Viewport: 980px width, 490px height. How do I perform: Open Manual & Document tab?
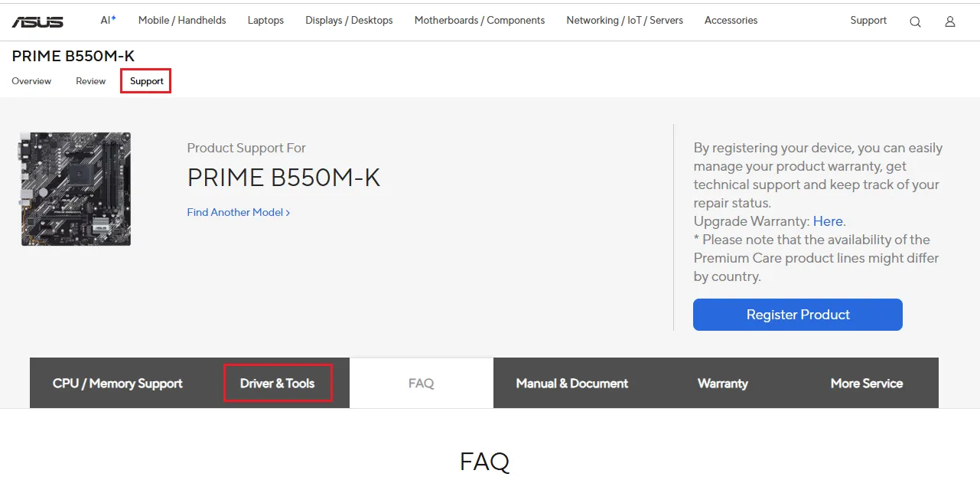(572, 383)
